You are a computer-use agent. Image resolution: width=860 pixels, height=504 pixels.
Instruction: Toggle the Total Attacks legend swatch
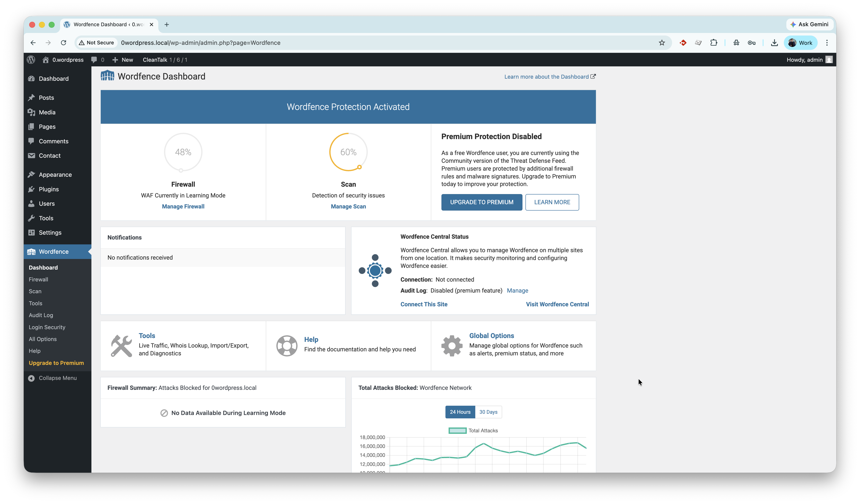(x=457, y=431)
